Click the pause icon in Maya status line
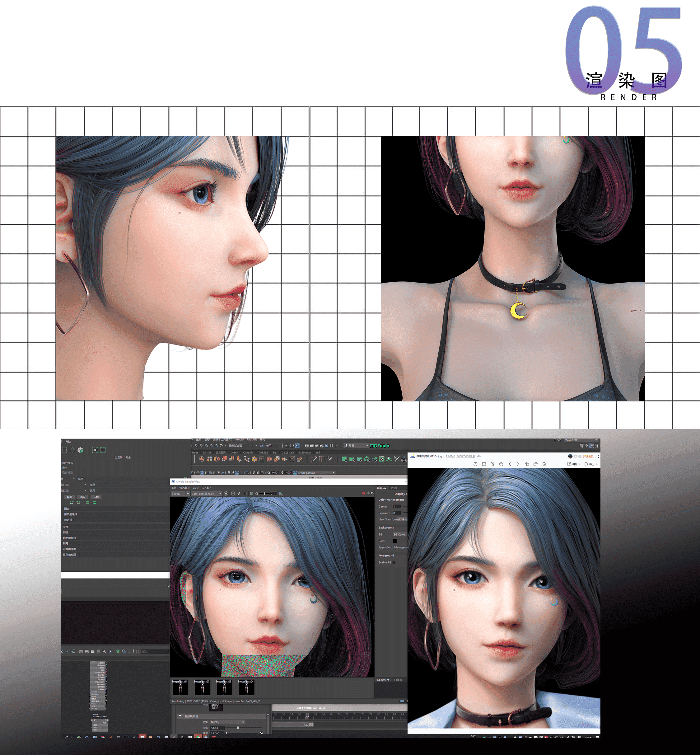 click(331, 445)
